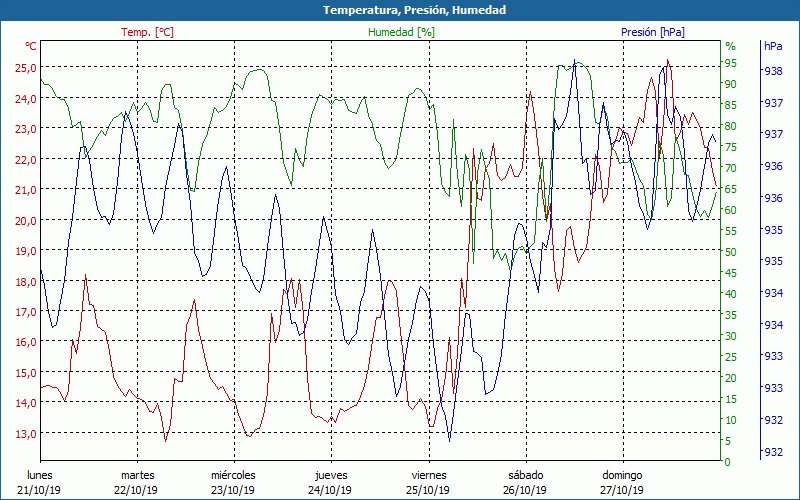Click the green '15' humidity axis value
Viewport: 800px width, 500px height.
(x=731, y=399)
